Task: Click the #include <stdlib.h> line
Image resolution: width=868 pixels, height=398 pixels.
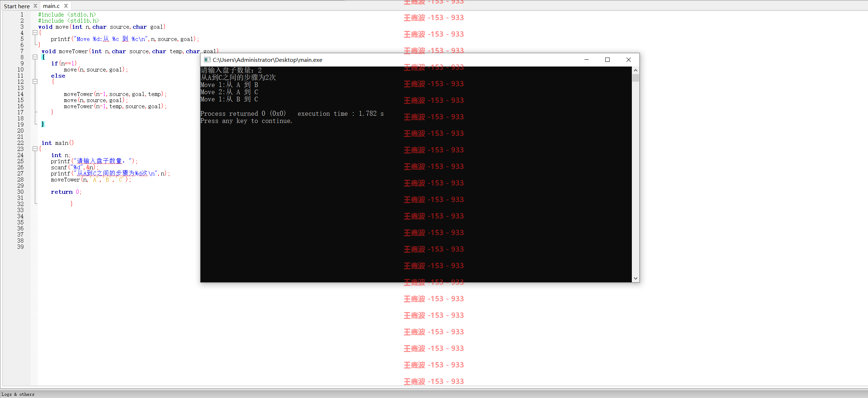Action: (x=69, y=21)
